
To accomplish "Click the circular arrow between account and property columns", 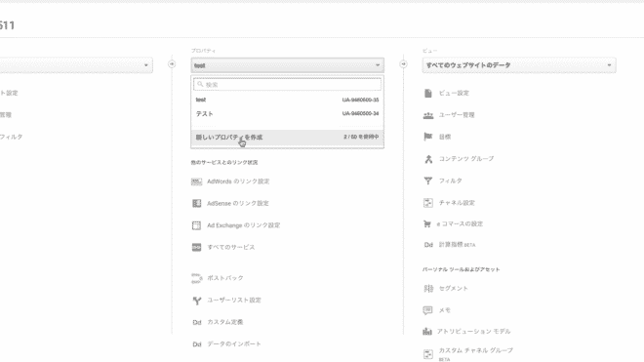I will [x=172, y=64].
